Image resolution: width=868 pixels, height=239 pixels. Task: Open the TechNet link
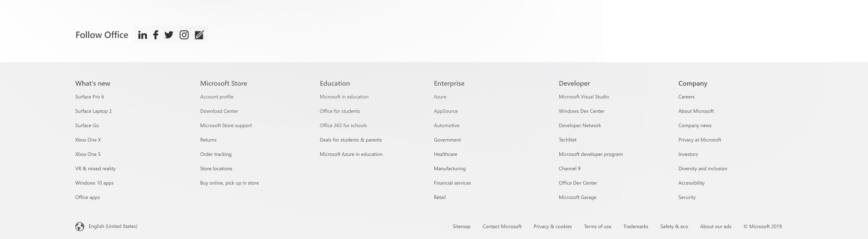pyautogui.click(x=567, y=140)
